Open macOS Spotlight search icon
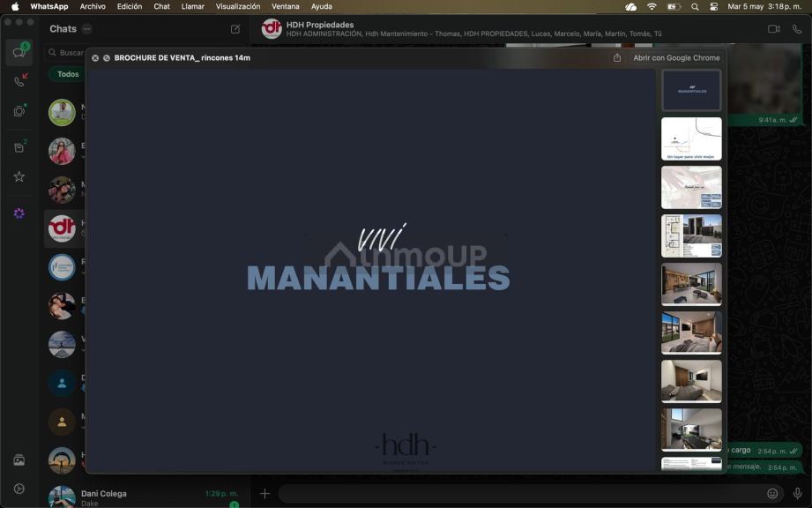812x508 pixels. coord(695,7)
